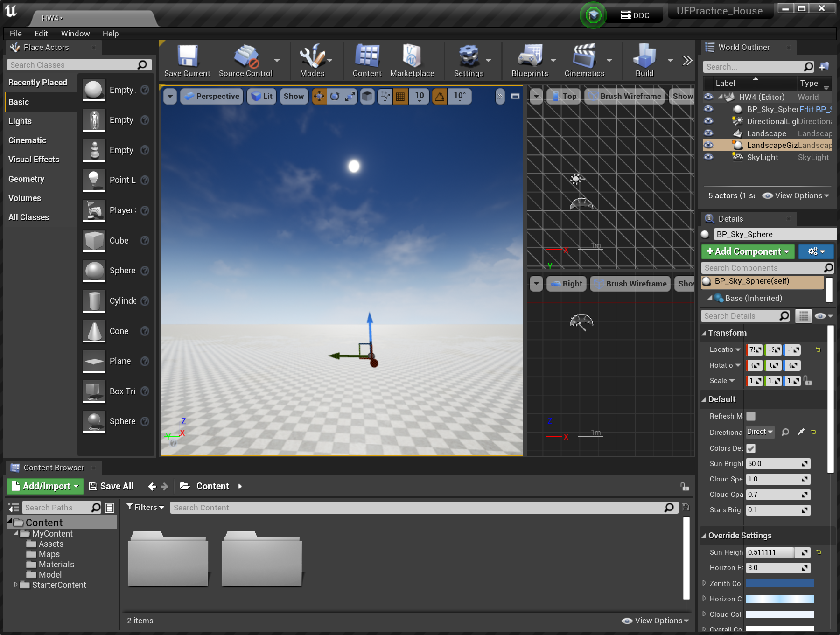
Task: Click Brush Wireframe button in Top viewport
Action: [625, 96]
